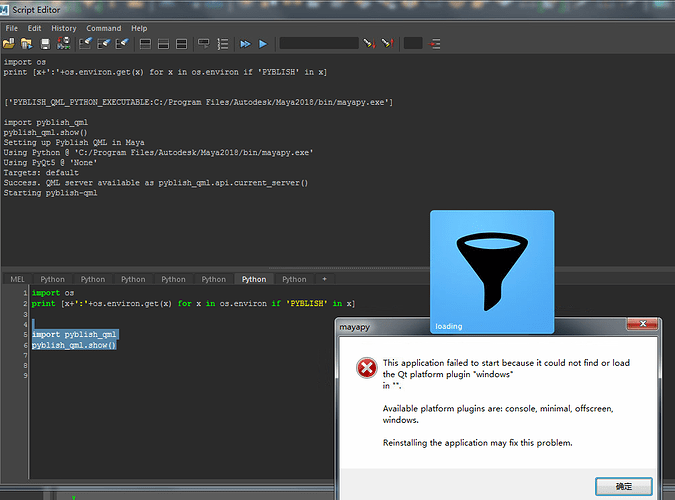Switch to the MEL tab
This screenshot has width=675, height=500.
(17, 279)
